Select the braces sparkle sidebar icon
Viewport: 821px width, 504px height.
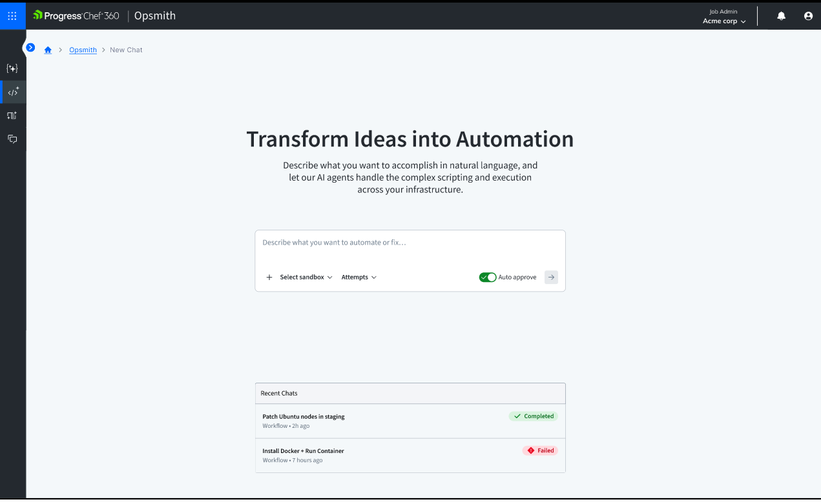click(x=12, y=68)
